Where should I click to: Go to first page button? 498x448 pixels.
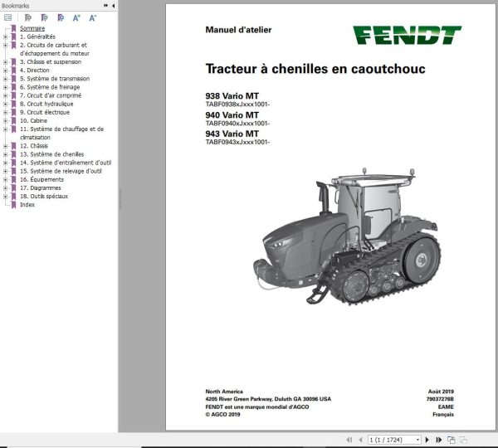(349, 440)
